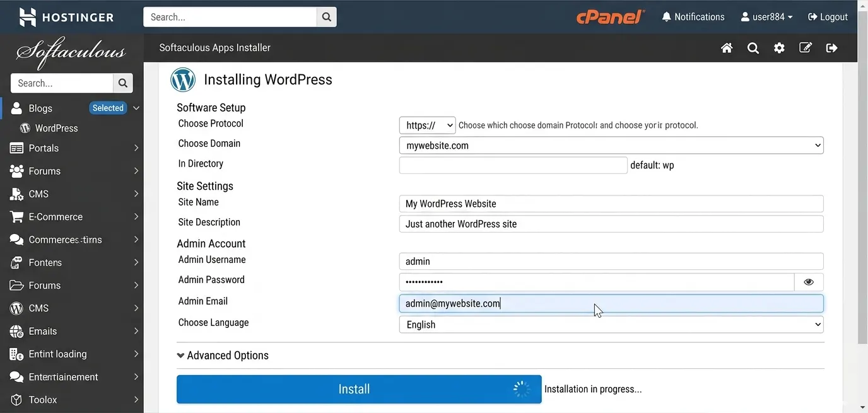Click the Commerces:tirns chat icon

[17, 240]
